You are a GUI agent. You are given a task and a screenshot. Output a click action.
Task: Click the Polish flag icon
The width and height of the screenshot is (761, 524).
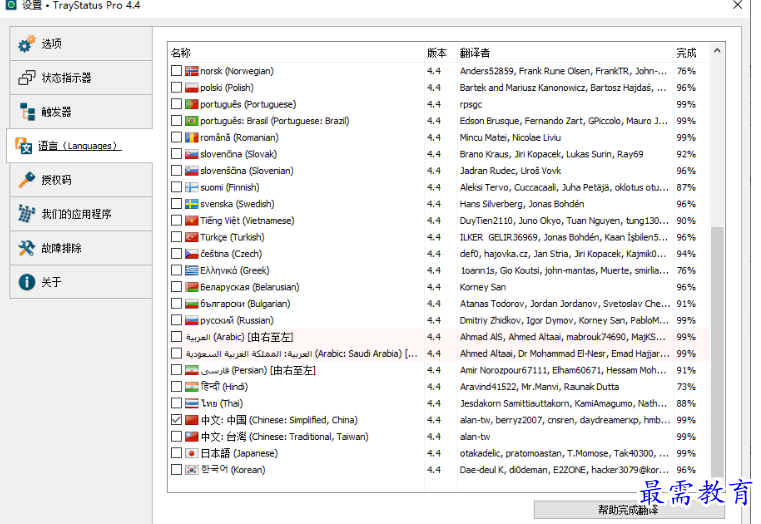point(192,88)
